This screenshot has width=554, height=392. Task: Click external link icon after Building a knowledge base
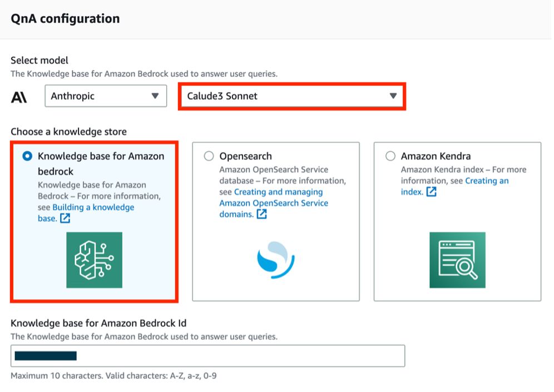[65, 219]
